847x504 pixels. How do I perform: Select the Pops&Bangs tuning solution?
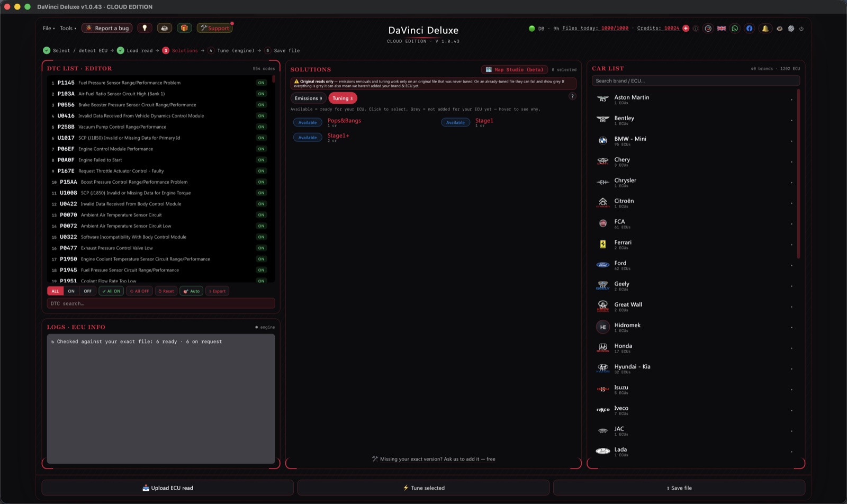(344, 121)
